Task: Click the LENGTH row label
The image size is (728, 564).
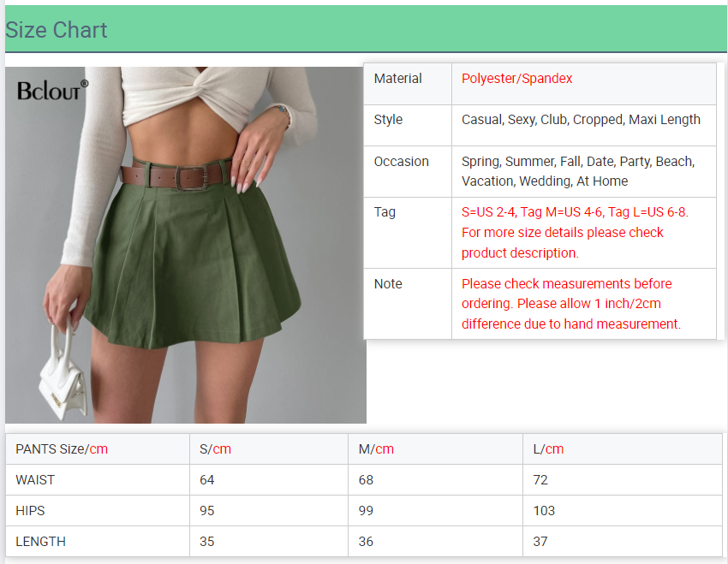Action: pos(40,542)
